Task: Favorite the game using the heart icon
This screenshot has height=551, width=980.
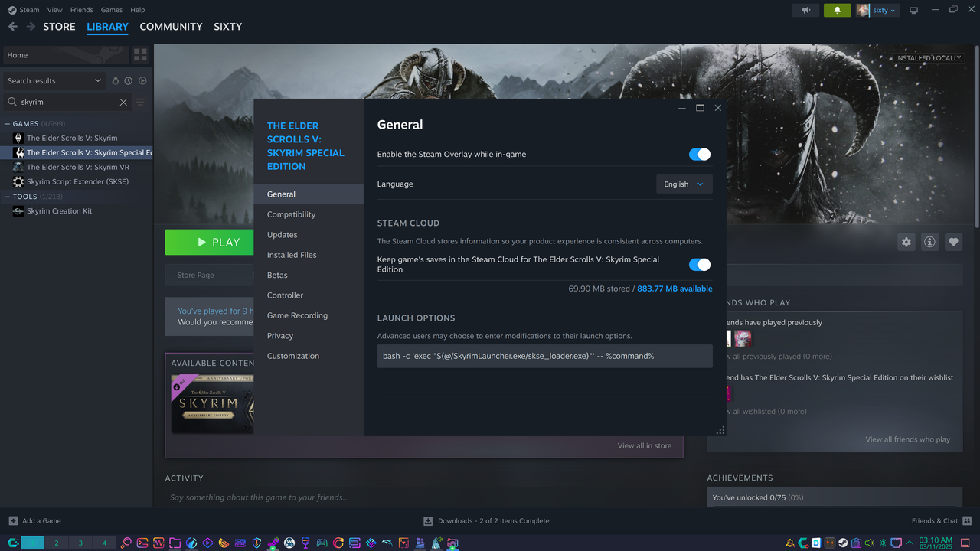Action: click(x=953, y=242)
